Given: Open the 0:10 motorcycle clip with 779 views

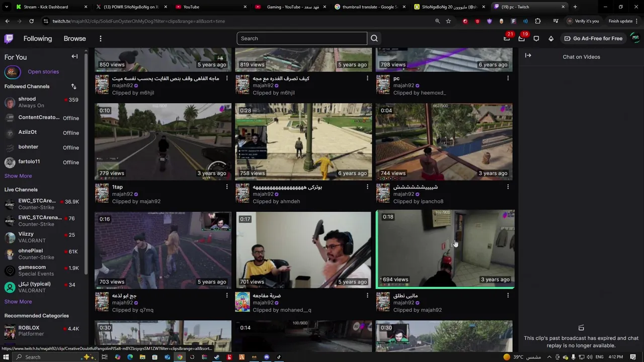Looking at the screenshot, I should (163, 142).
